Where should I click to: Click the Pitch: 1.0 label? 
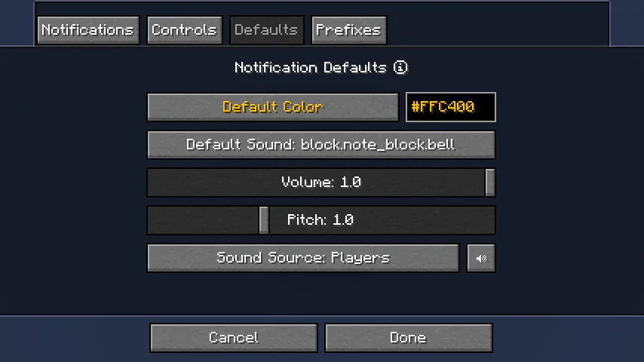click(x=320, y=219)
